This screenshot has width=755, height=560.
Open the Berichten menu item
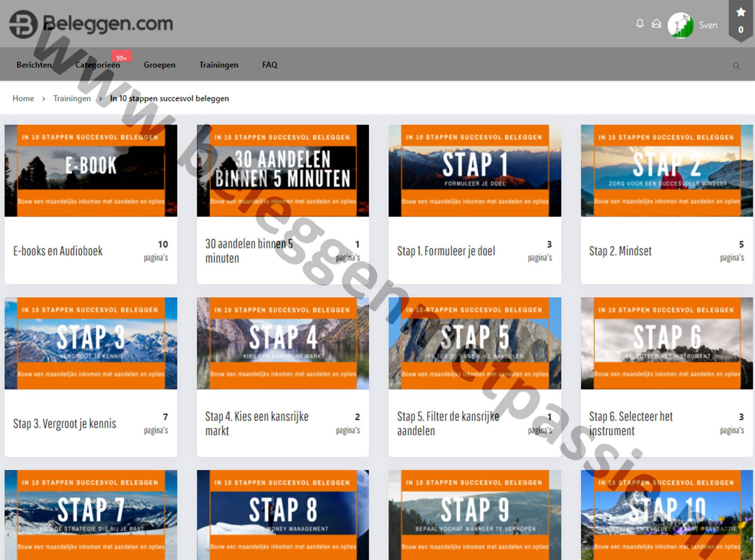coord(34,65)
